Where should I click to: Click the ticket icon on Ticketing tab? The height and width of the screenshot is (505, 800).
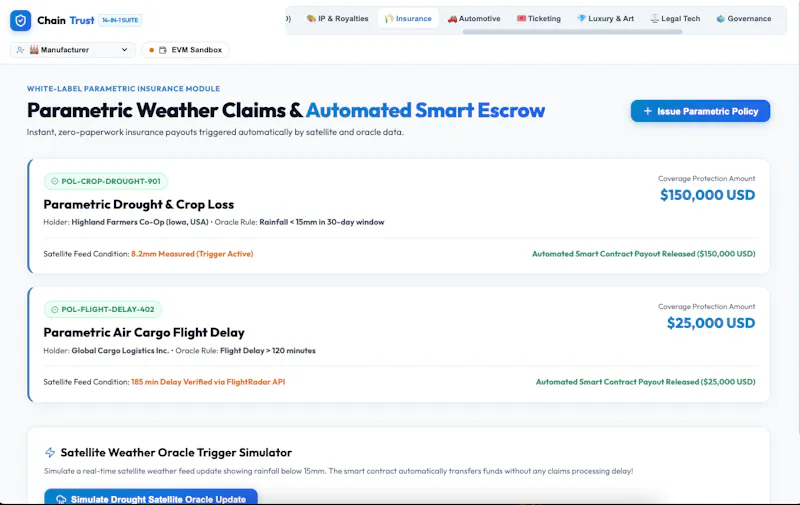[x=521, y=18]
